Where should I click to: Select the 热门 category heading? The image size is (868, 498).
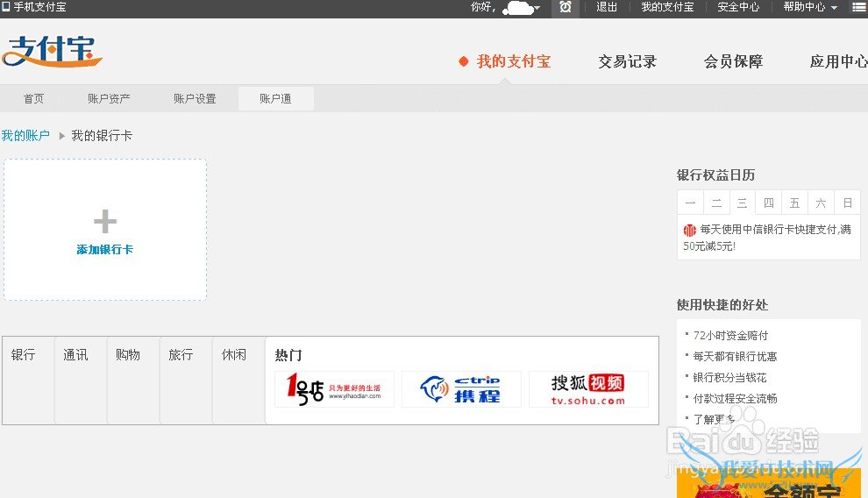(288, 355)
